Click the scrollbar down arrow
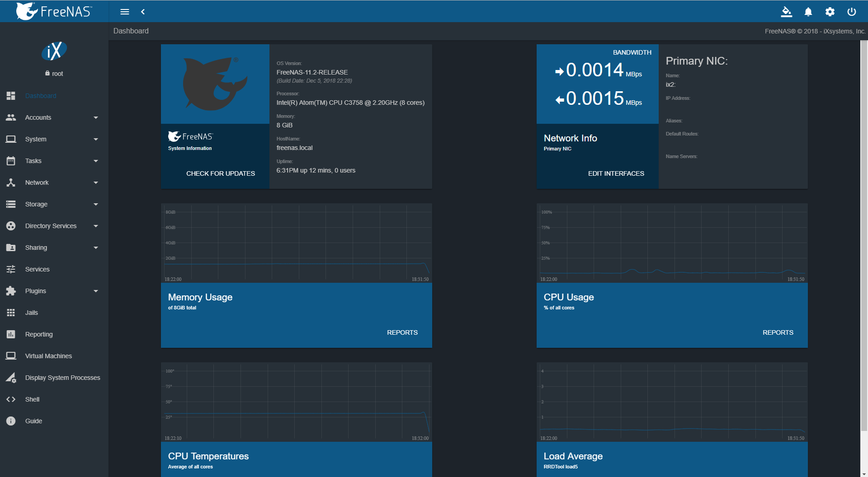The height and width of the screenshot is (477, 868). pyautogui.click(x=864, y=473)
